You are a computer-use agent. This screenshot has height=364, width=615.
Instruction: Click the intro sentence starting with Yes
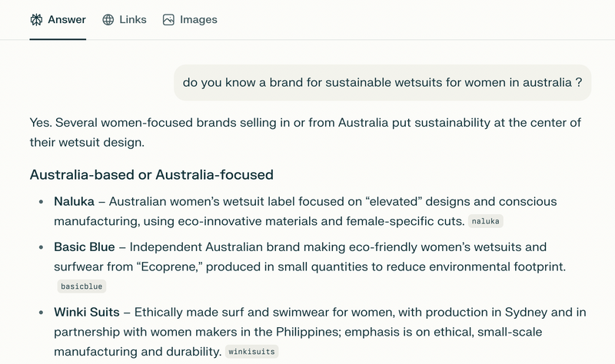[305, 132]
